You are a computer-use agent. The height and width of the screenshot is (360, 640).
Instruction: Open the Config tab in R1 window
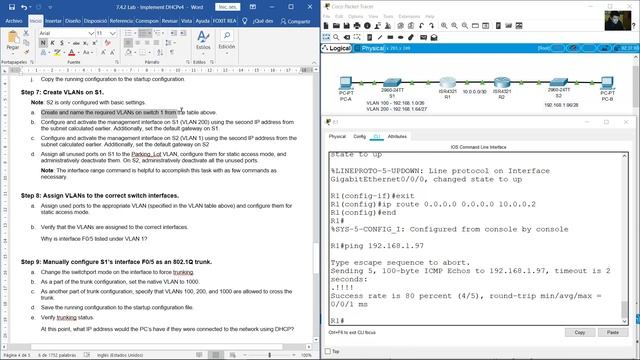coord(360,137)
